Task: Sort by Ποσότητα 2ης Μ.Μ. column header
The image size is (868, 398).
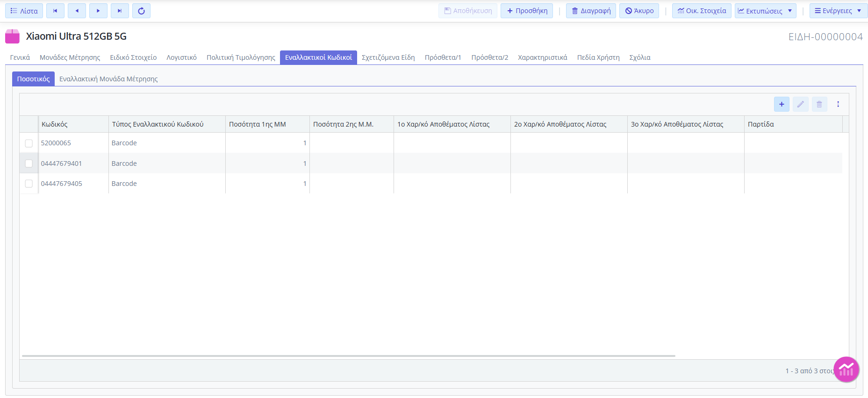Action: 352,124
